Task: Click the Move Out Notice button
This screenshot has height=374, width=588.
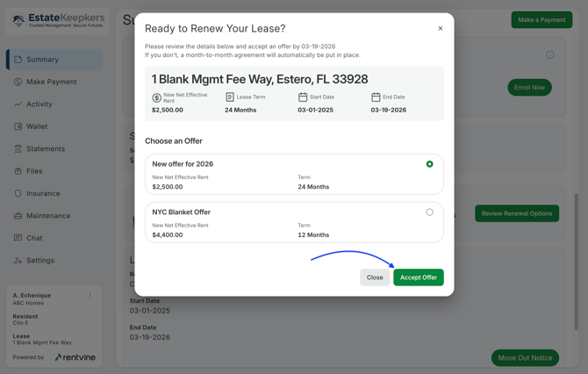Action: tap(525, 358)
